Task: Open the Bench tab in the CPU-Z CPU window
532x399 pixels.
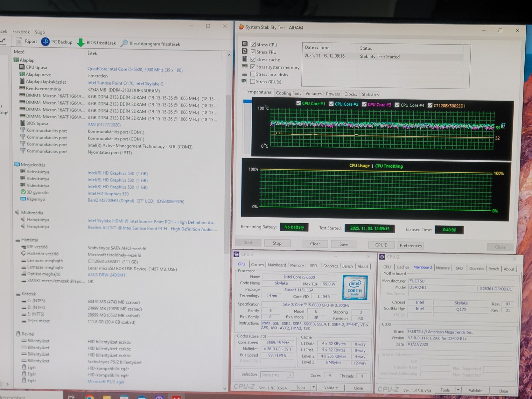Action: click(x=347, y=266)
